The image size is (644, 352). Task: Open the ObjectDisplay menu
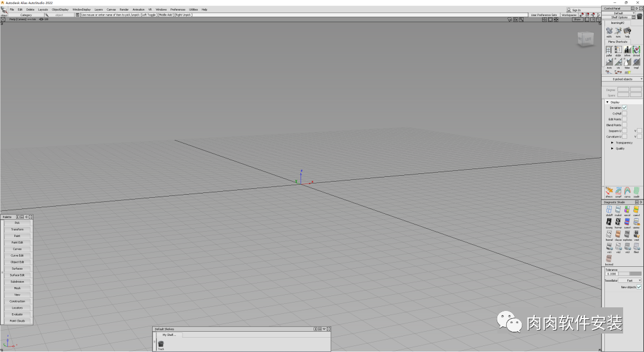(x=60, y=10)
